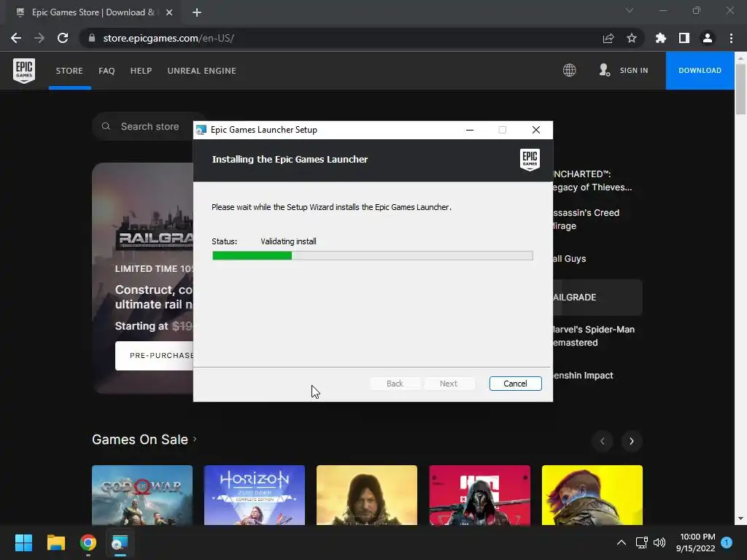Open the Death Stranding thumbnail

pos(367,495)
